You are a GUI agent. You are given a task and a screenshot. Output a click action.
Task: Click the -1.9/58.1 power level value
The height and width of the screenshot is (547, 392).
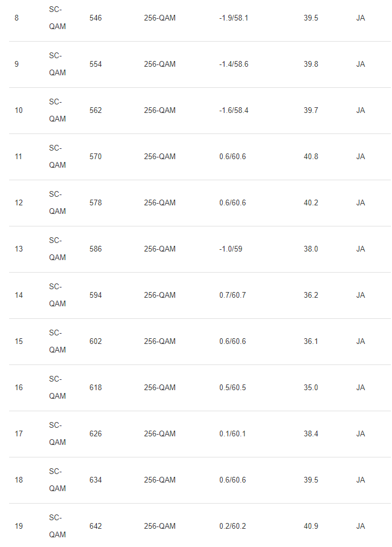point(234,18)
